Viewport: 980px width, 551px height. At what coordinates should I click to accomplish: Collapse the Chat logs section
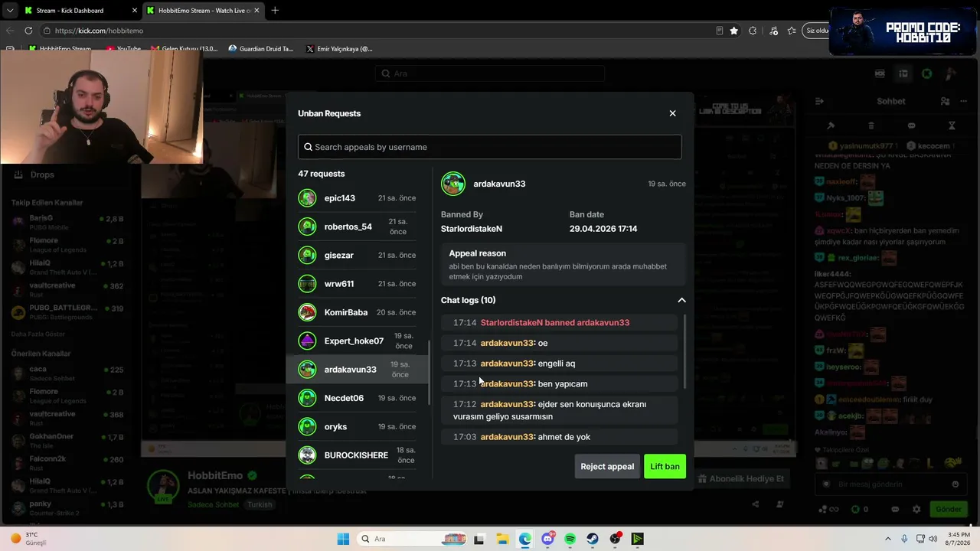tap(681, 300)
